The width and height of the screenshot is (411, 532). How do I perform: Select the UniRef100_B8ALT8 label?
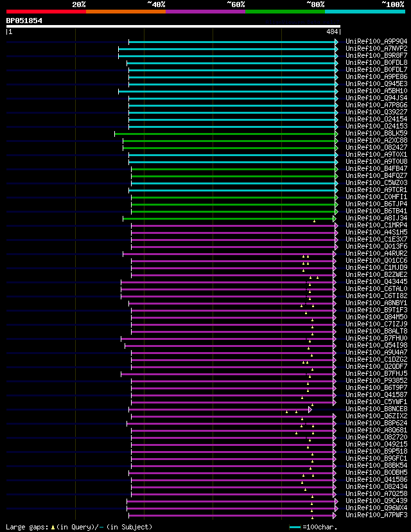(376, 332)
